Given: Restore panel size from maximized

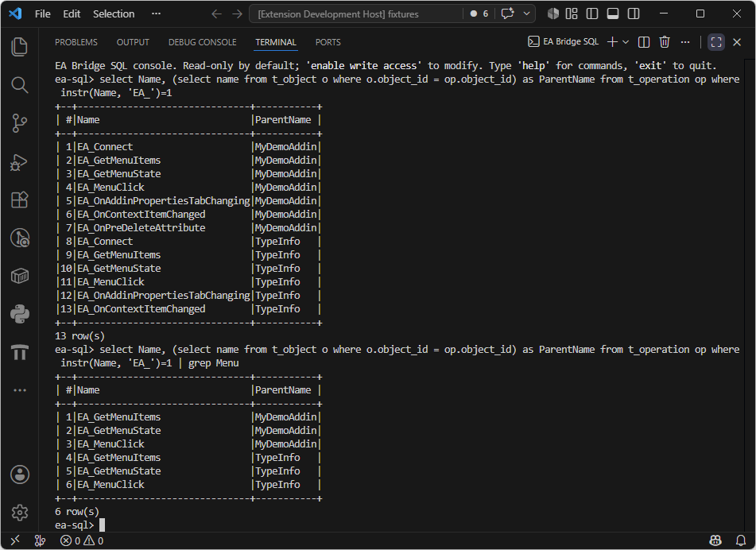Looking at the screenshot, I should [x=716, y=42].
